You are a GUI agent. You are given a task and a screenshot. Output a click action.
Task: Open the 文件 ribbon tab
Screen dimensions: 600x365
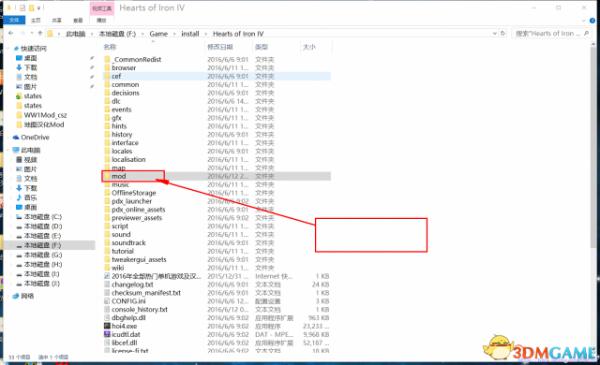(x=15, y=20)
